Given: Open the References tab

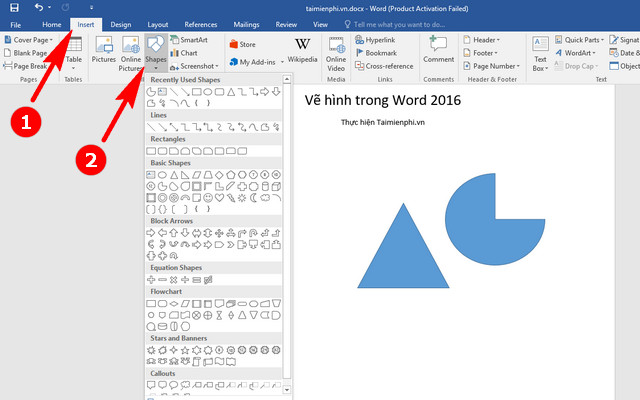Looking at the screenshot, I should [x=200, y=24].
